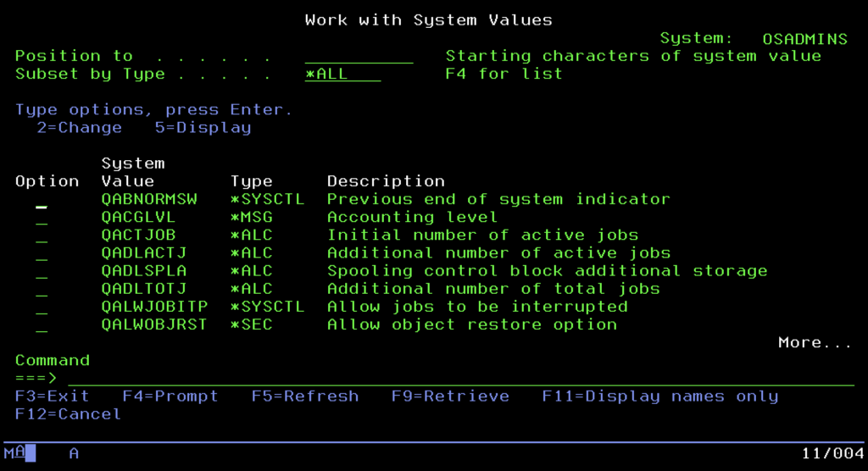Viewport: 868px width, 471px height.
Task: Click the More... indicator to page down
Action: pos(815,343)
